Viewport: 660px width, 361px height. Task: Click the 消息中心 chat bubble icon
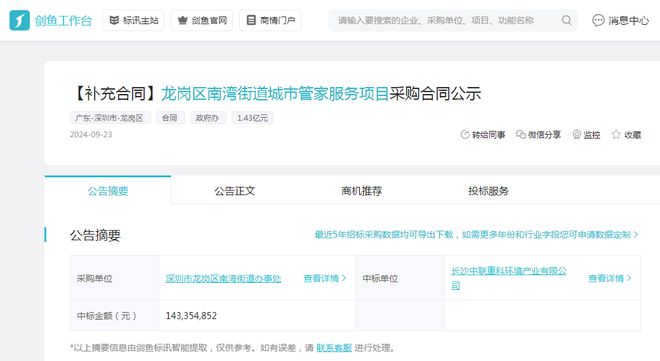tap(598, 20)
